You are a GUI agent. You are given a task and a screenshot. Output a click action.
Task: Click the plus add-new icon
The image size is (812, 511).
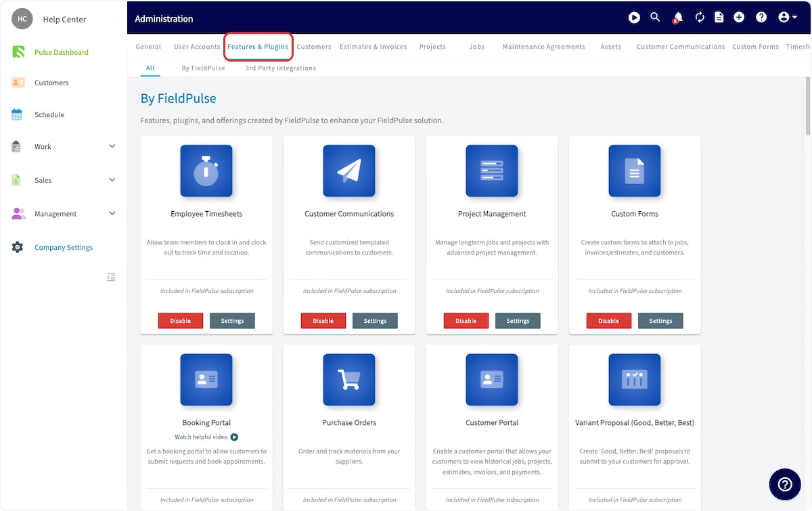pos(739,18)
